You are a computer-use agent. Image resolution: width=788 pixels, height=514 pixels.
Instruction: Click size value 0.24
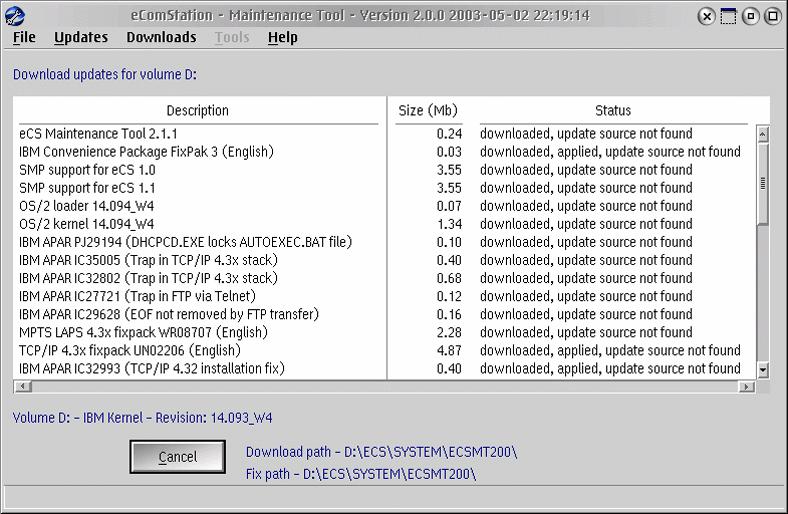(449, 134)
